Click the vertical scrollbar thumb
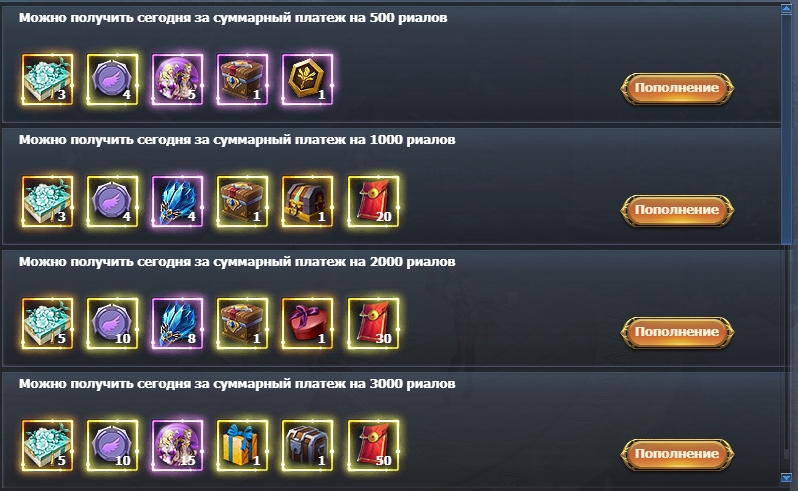This screenshot has height=491, width=798. 786,129
